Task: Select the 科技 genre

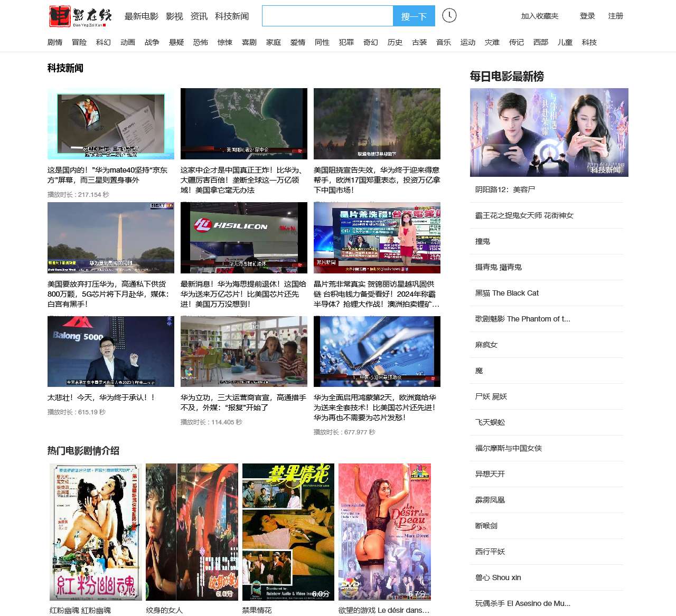Action: [x=589, y=42]
